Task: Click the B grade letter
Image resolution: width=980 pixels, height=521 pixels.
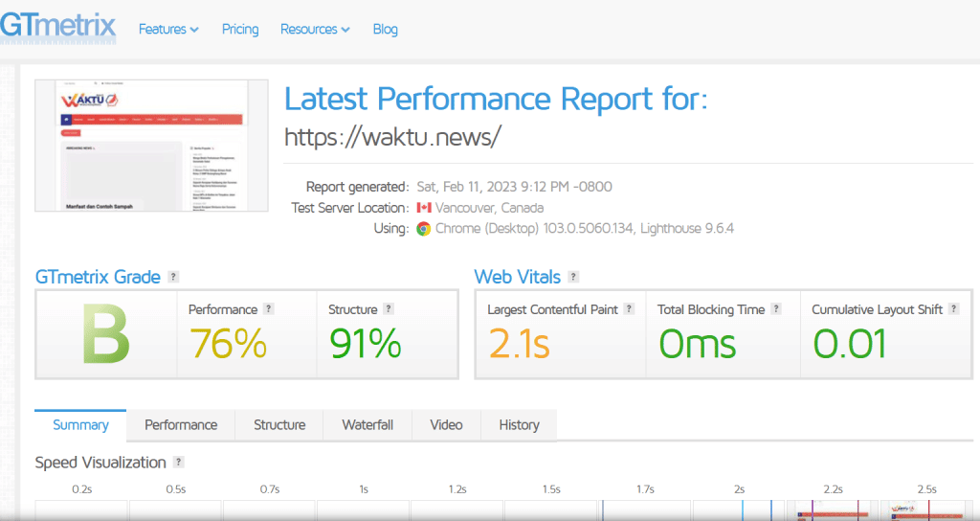Action: tap(106, 334)
